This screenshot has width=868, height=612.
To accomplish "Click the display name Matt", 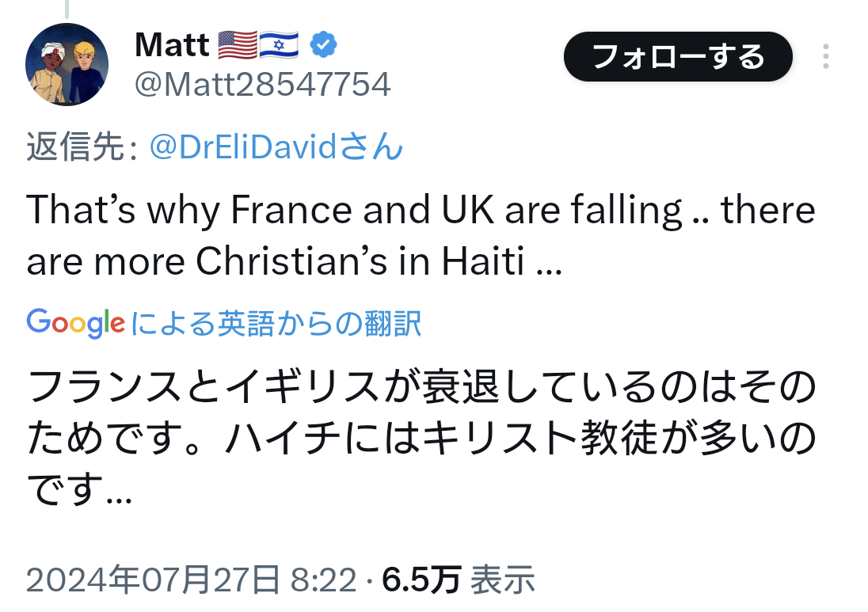I will [x=172, y=46].
